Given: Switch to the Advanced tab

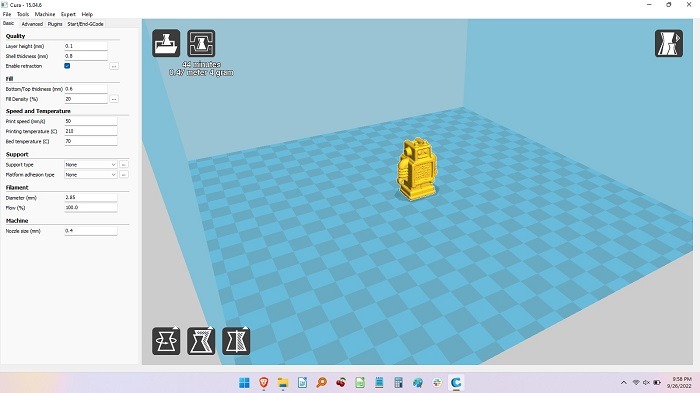Looking at the screenshot, I should tap(32, 24).
